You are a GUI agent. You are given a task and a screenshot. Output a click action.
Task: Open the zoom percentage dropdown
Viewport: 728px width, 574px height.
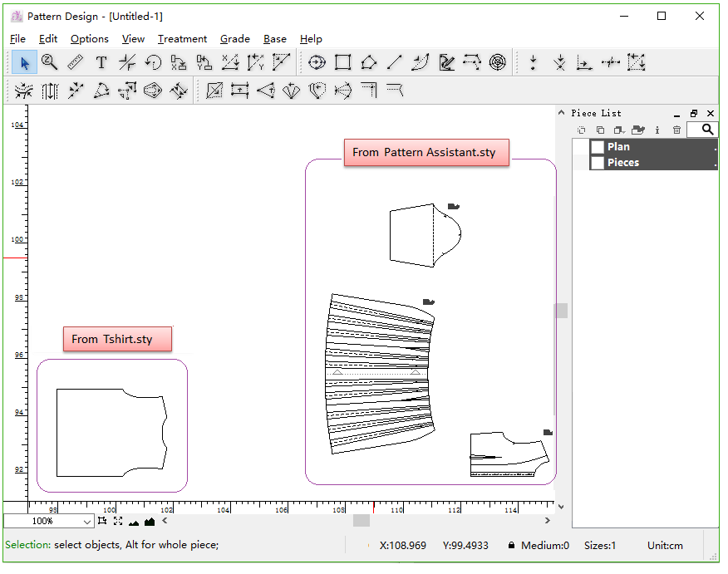tap(88, 522)
